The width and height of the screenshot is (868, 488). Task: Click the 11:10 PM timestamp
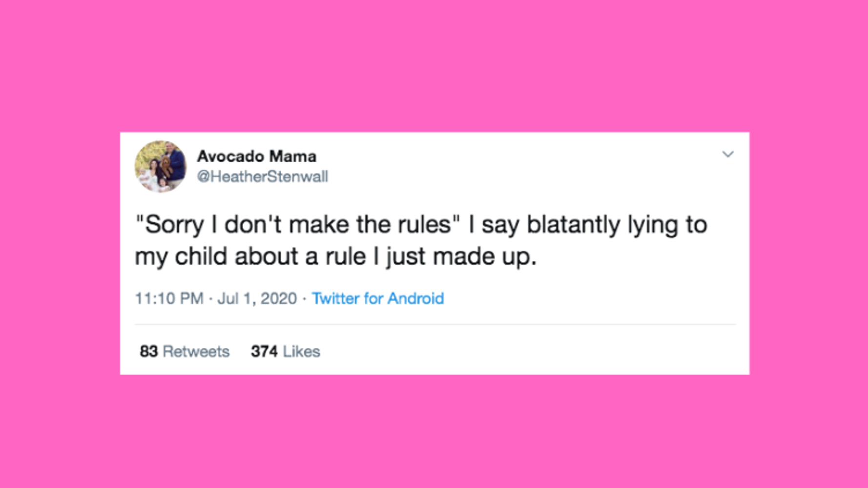(x=169, y=298)
